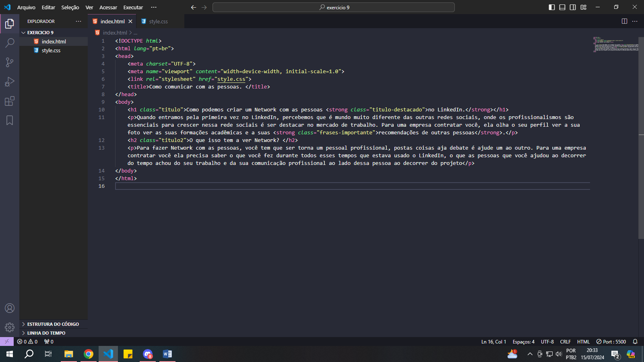
Task: Toggle bottom panel visibility
Action: tap(562, 7)
